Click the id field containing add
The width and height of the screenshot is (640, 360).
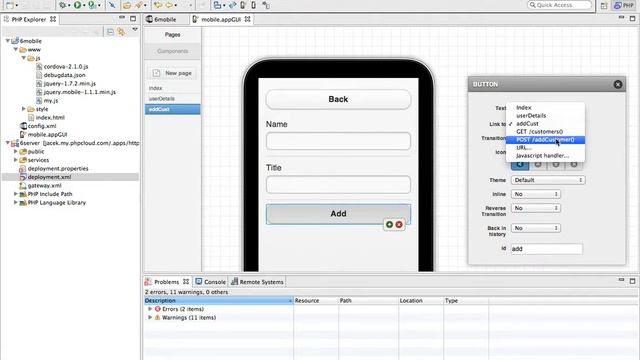pyautogui.click(x=547, y=249)
